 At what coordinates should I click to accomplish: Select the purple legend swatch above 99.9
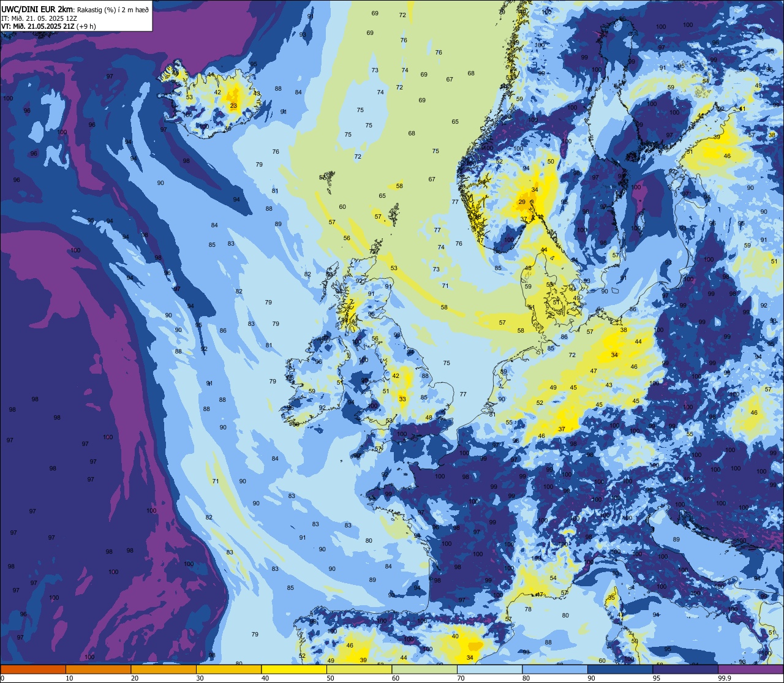pos(750,670)
